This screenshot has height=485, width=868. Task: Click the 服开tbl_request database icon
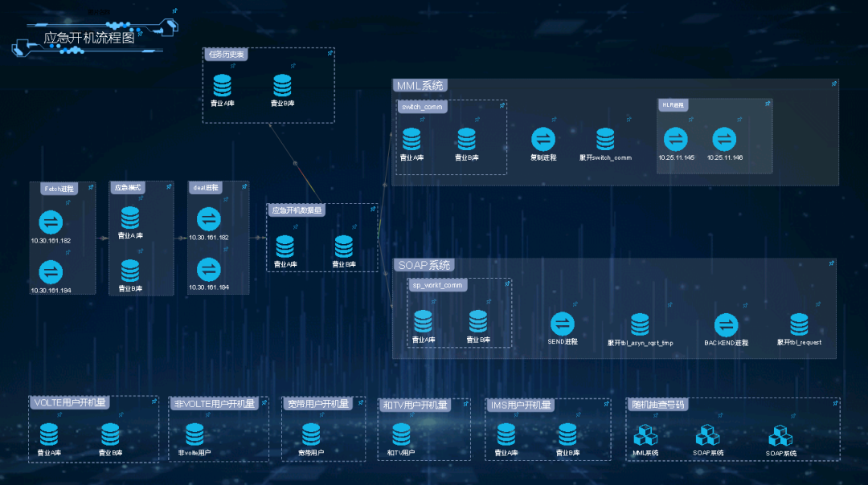[799, 324]
